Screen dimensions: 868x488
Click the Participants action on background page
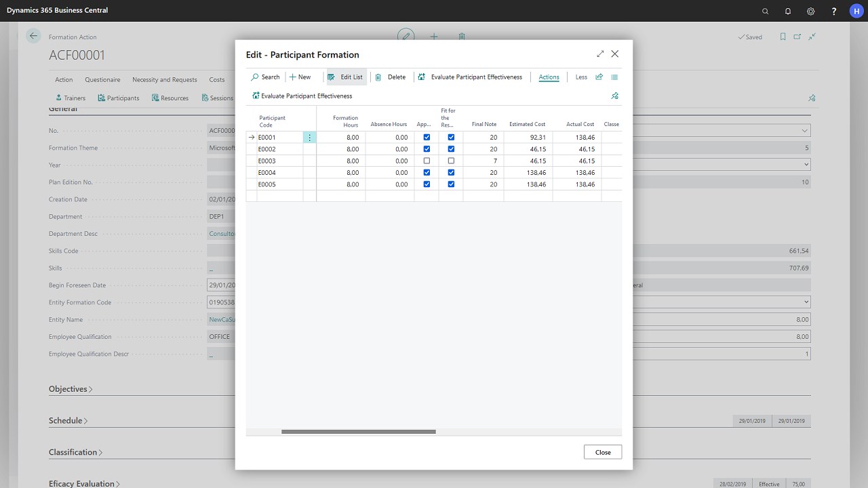coord(119,98)
